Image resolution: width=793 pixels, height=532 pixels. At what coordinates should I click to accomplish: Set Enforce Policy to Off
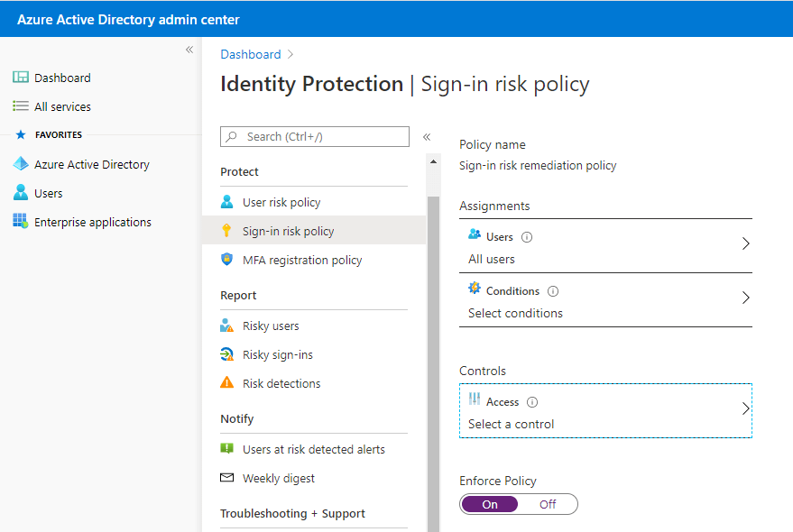548,504
